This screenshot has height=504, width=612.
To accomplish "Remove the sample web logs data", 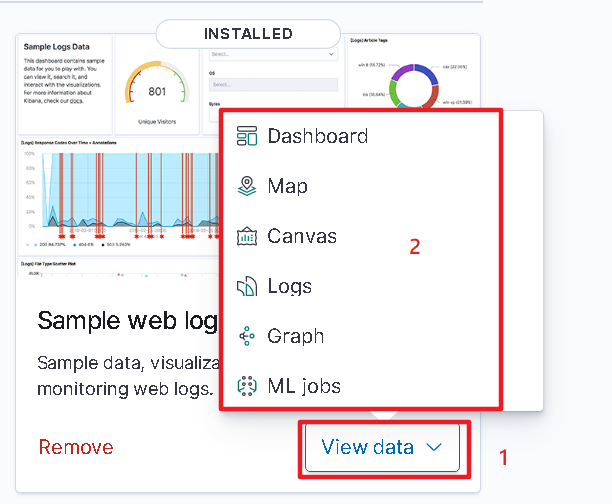I will coord(76,447).
